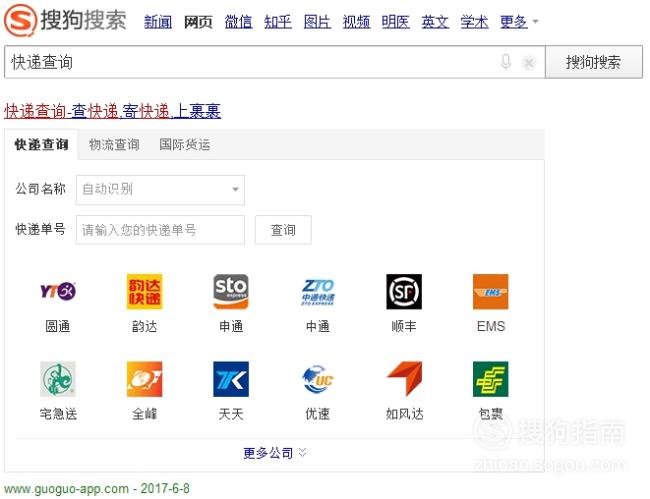This screenshot has width=650, height=499.
Task: Select the 天天 courier icon
Action: 231,379
